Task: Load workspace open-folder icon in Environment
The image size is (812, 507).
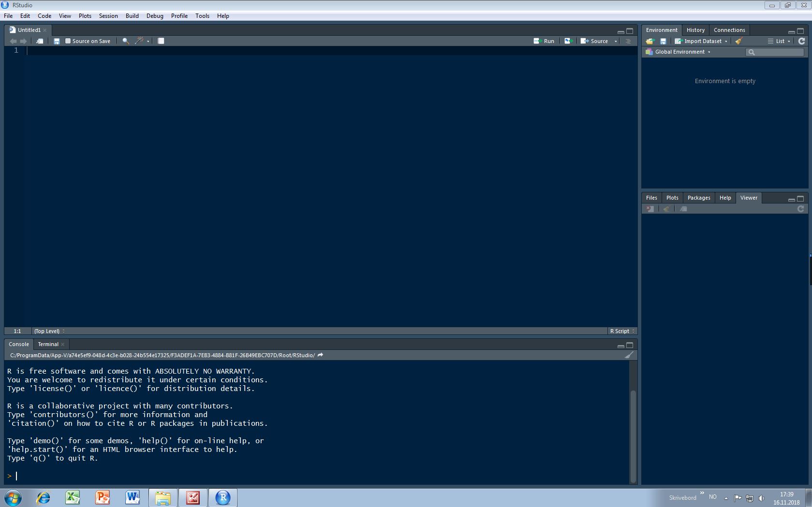Action: coord(650,41)
